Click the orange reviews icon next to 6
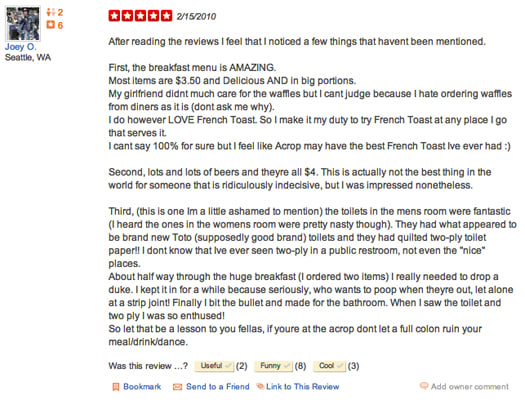 [51, 25]
